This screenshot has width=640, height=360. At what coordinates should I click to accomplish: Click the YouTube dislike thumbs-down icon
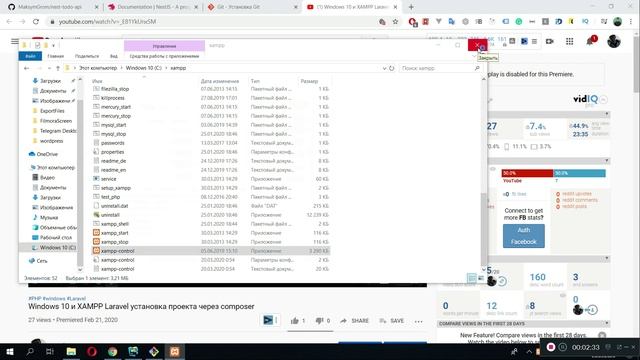click(x=319, y=321)
